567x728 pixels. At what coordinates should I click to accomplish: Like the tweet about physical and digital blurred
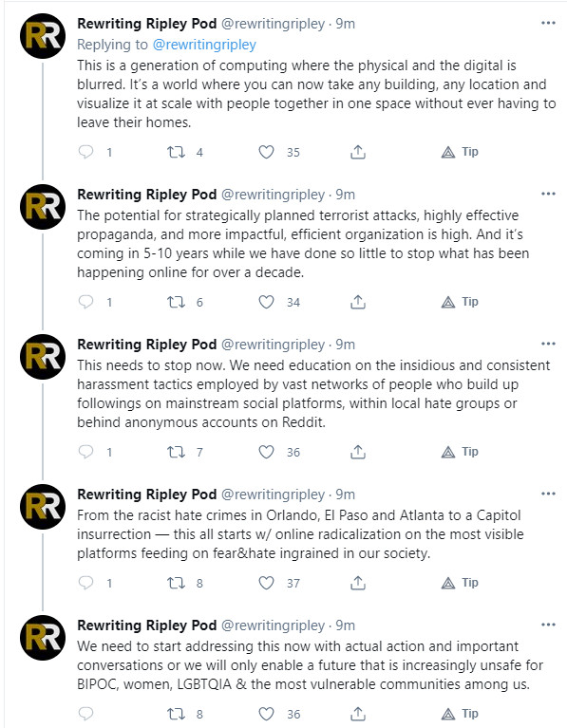point(266,152)
